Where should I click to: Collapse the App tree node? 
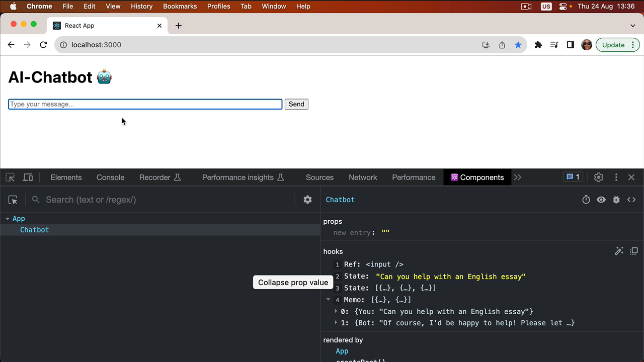click(x=8, y=219)
